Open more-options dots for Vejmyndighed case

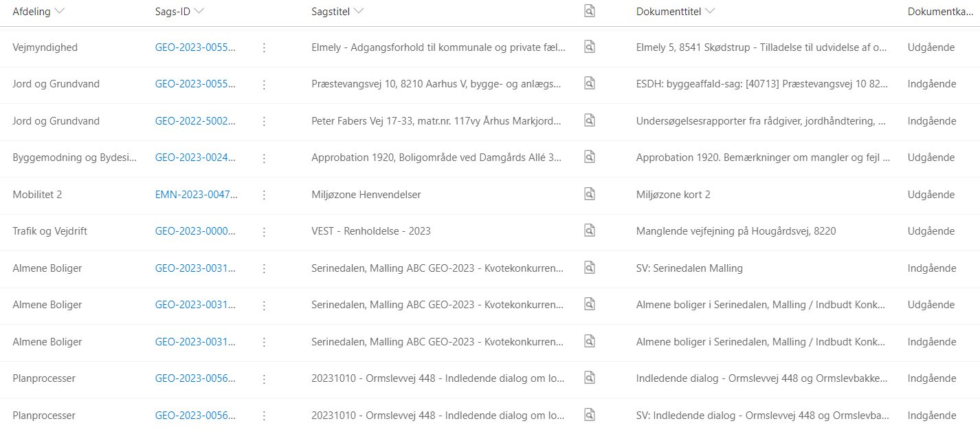264,47
